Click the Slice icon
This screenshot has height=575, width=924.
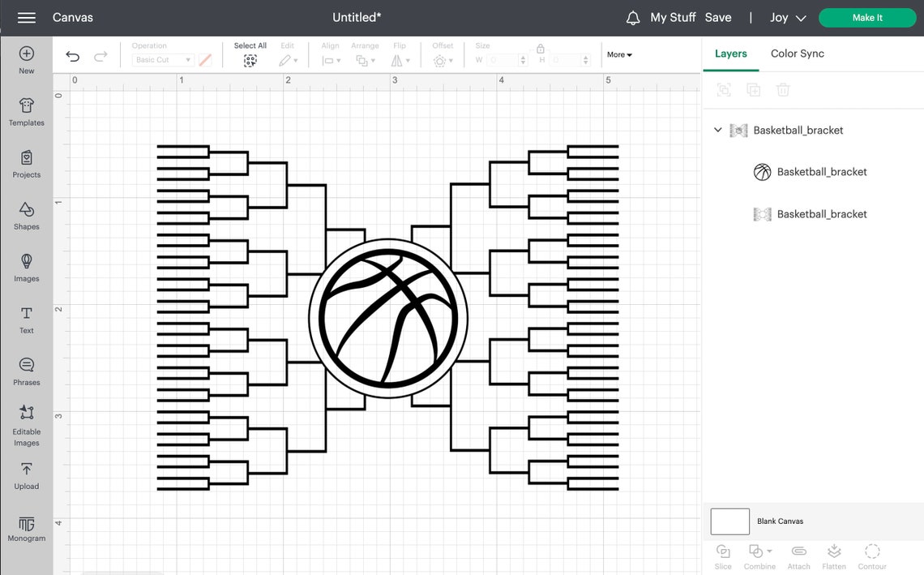click(723, 555)
